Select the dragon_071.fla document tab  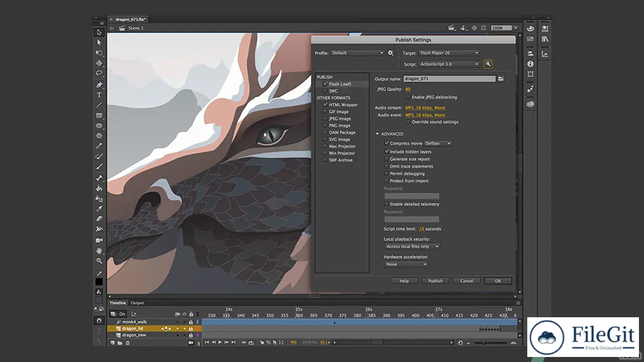131,19
